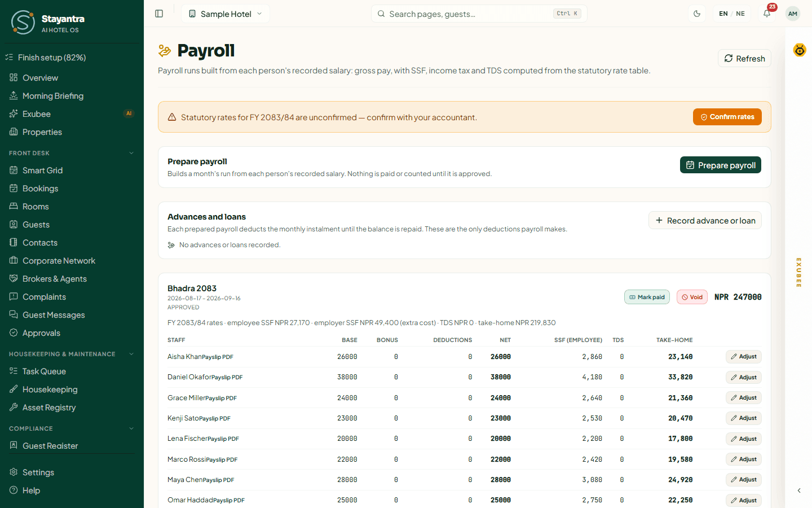Open AM user avatar menu
The width and height of the screenshot is (812, 508).
pyautogui.click(x=793, y=14)
